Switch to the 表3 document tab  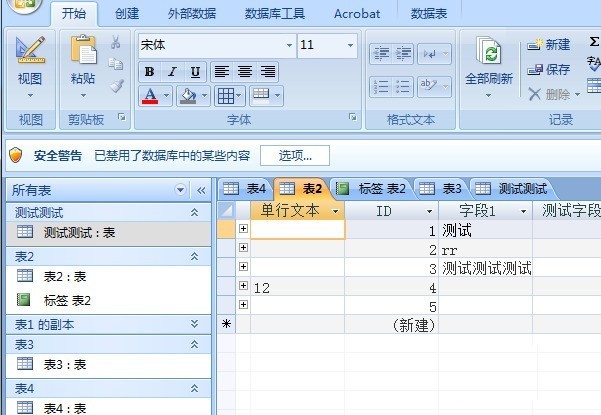point(441,189)
